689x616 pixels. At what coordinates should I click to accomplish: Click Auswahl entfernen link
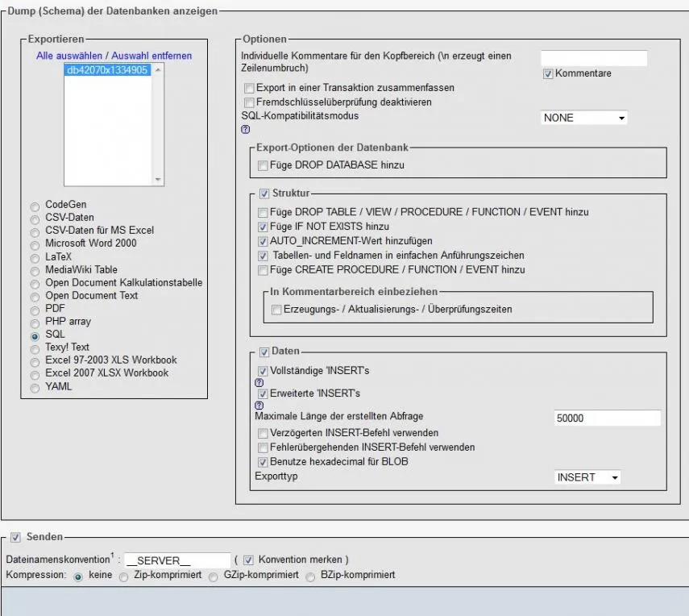pyautogui.click(x=151, y=56)
